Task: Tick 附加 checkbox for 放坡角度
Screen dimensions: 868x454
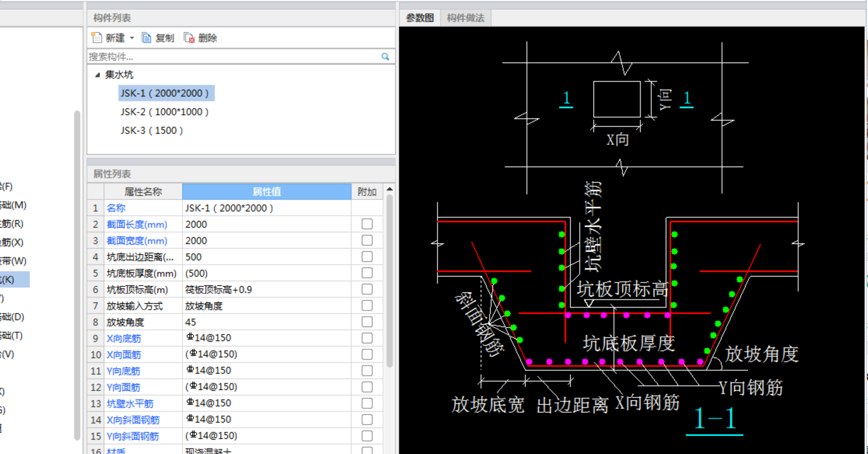Action: (x=367, y=322)
